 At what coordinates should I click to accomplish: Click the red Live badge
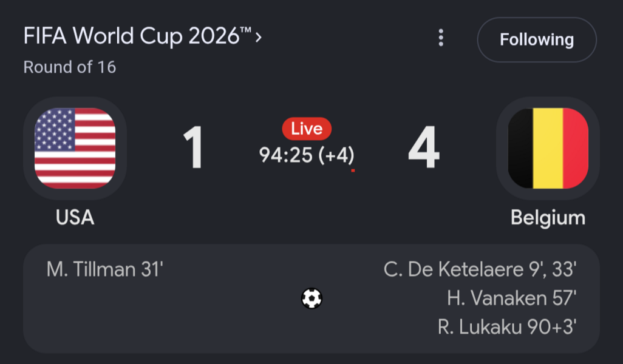point(307,129)
